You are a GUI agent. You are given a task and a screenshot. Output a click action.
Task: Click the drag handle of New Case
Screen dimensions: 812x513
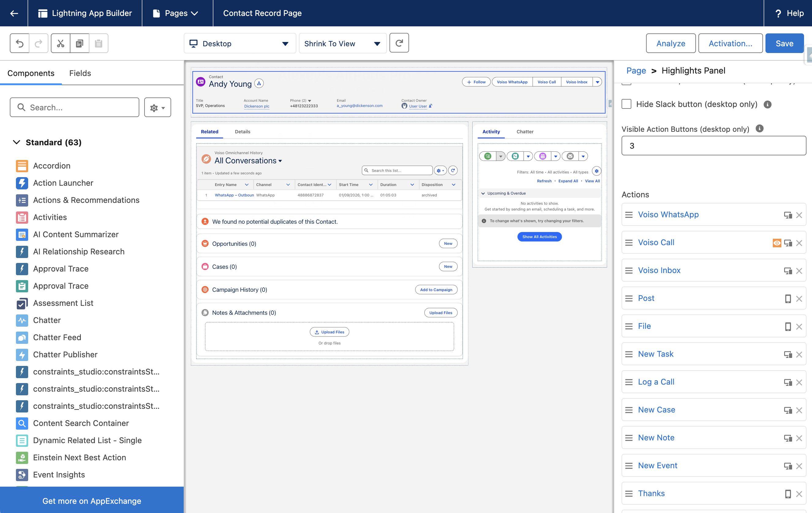(x=629, y=410)
